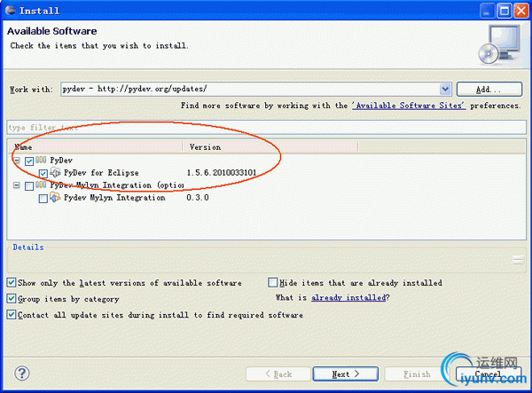Toggle Group items by category checkbox
This screenshot has width=532, height=393.
tap(12, 299)
